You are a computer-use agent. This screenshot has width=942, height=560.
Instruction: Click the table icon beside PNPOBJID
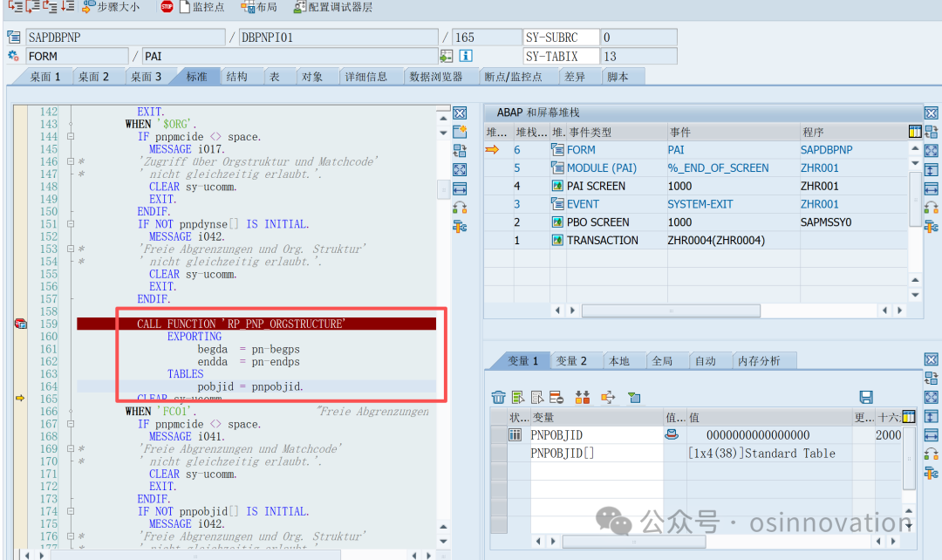tap(515, 434)
